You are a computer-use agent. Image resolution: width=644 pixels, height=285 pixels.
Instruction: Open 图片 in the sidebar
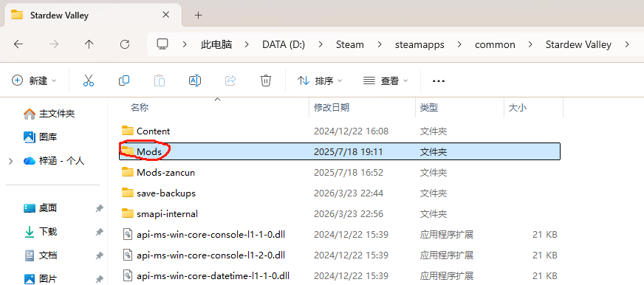click(40, 279)
